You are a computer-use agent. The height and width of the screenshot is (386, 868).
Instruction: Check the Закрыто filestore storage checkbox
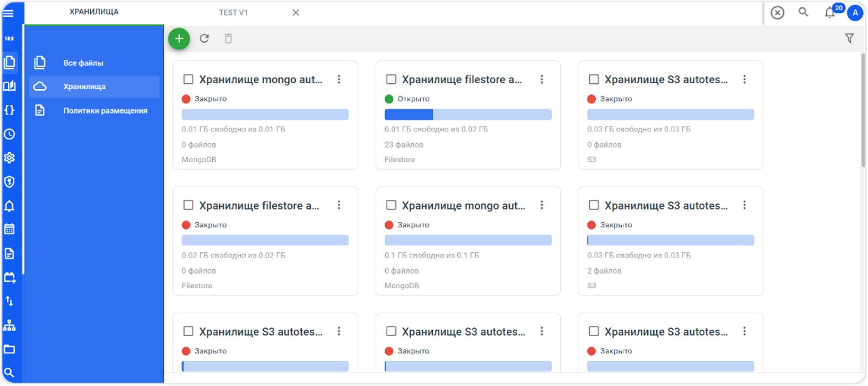[188, 205]
